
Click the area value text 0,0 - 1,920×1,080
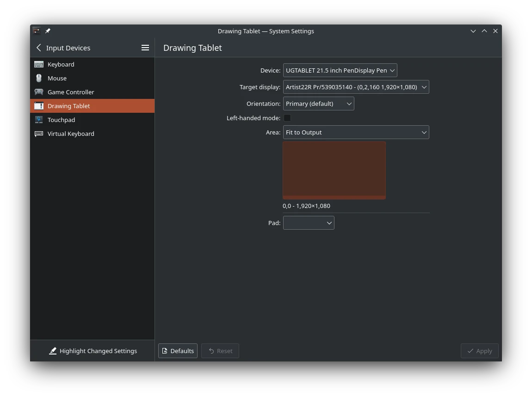tap(306, 206)
